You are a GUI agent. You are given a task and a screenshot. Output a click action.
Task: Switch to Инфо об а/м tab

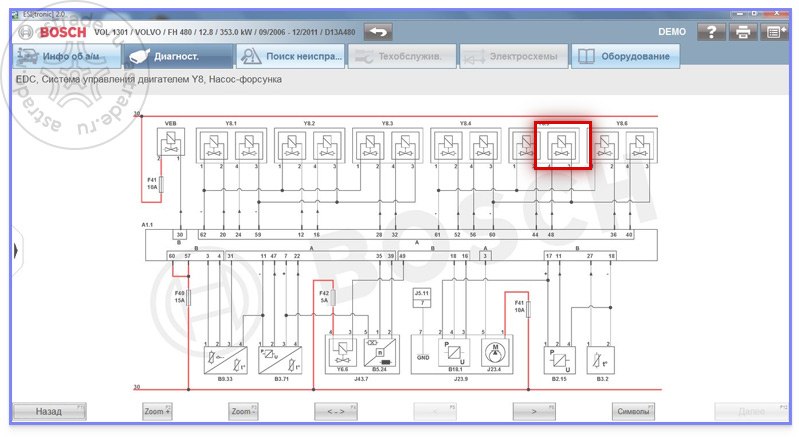coord(67,56)
